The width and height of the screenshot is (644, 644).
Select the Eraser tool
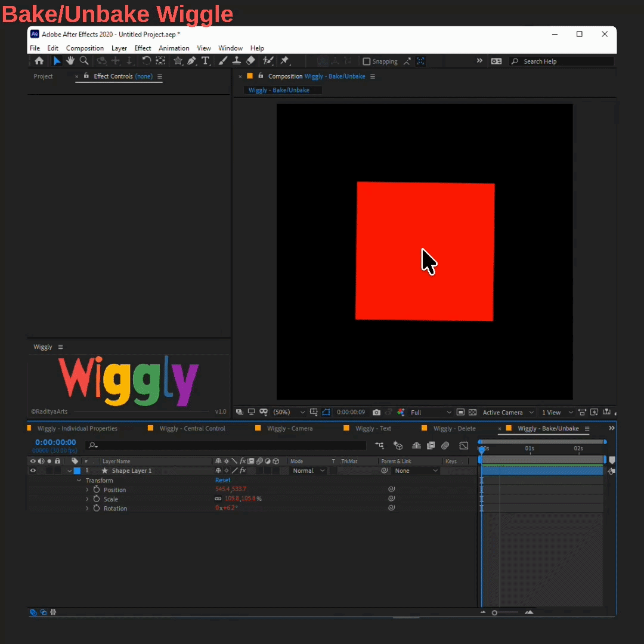[250, 61]
